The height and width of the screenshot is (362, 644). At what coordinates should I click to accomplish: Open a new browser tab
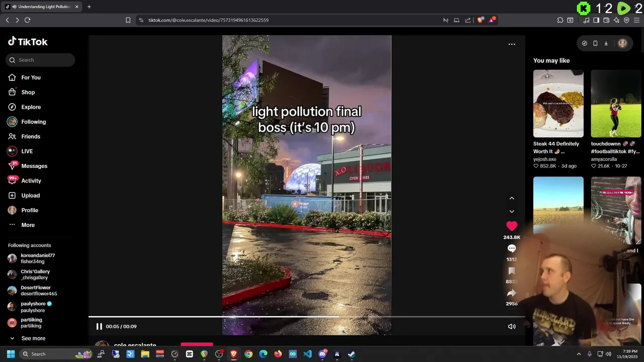(x=89, y=7)
